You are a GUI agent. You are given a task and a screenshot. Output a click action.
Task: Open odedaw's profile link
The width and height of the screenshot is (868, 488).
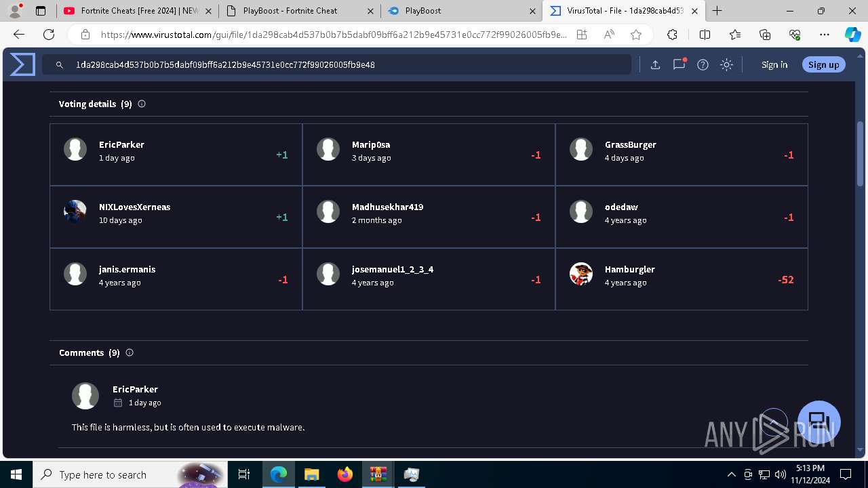(621, 207)
